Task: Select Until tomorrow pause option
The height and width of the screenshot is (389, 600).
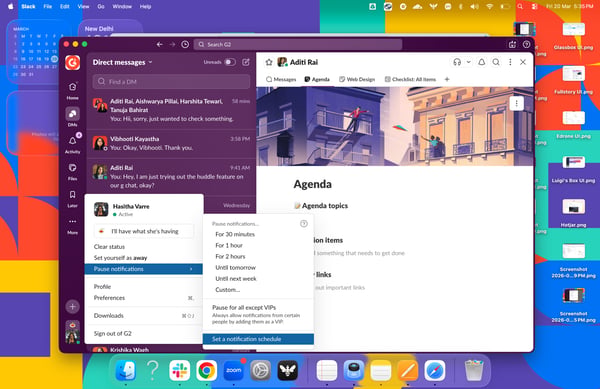Action: click(235, 267)
